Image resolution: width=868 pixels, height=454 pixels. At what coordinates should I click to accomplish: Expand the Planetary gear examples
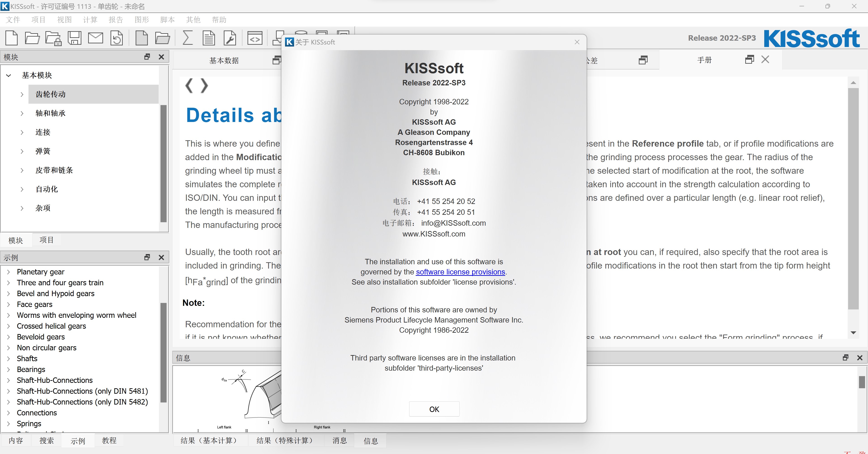tap(9, 272)
